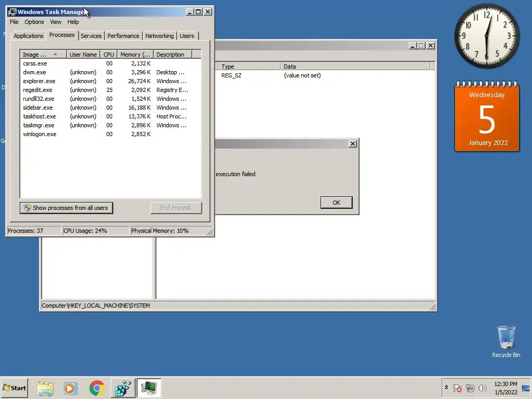
Task: Select the taskmgr.exe process
Action: coord(110,125)
